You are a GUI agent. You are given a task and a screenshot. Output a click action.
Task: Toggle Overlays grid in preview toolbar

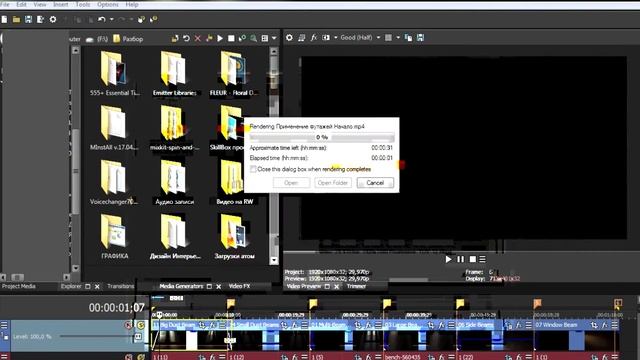pos(389,38)
